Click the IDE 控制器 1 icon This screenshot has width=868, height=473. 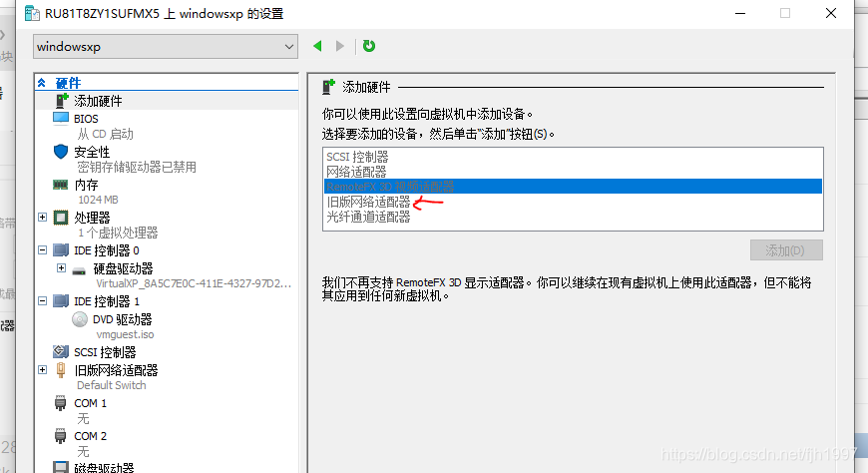60,301
